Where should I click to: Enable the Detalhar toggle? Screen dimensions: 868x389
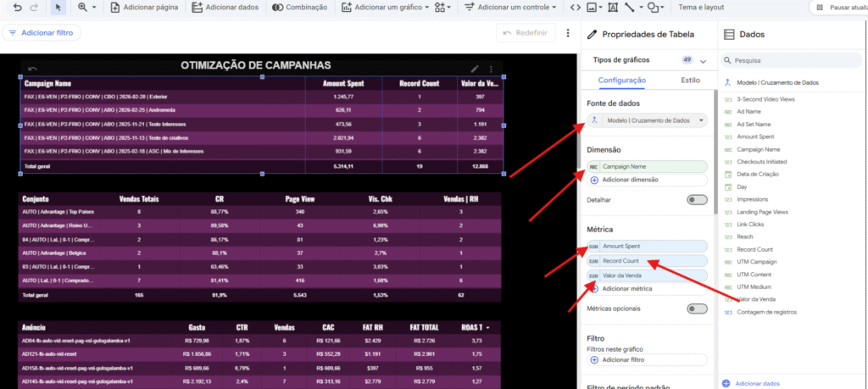click(697, 200)
